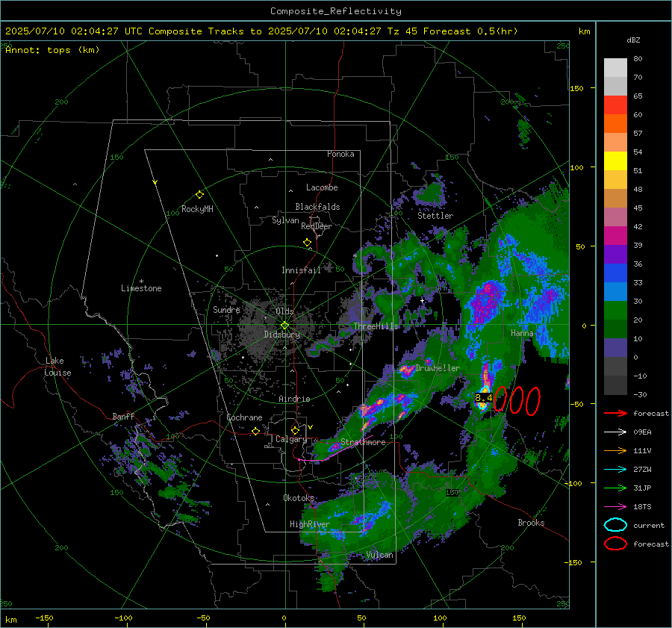The image size is (672, 628).
Task: Select the bright green swatch between 30 and 20
Action: click(x=615, y=311)
